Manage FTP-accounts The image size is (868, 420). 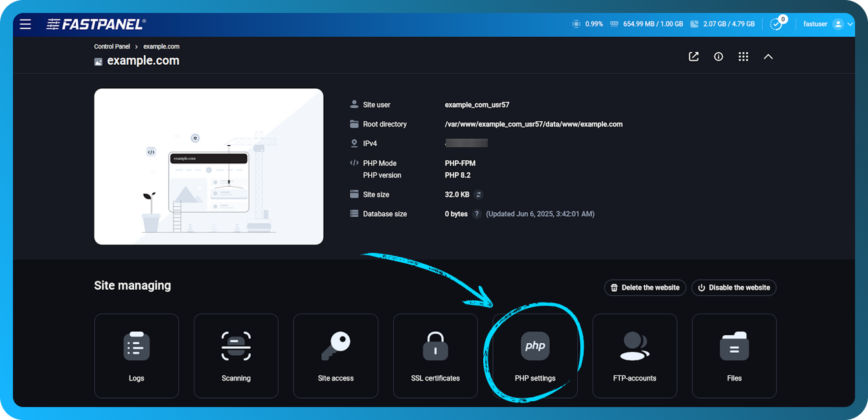[x=635, y=355]
